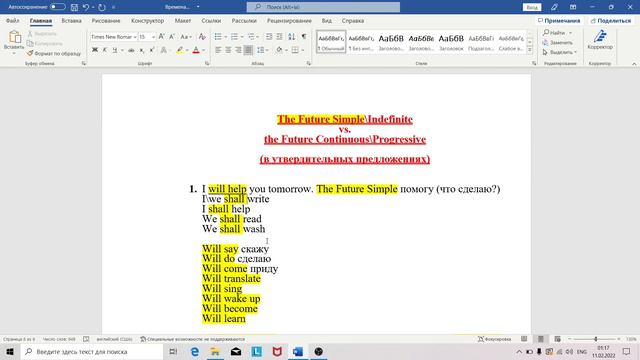Screen dimensions: 640x360
Task: Toggle Show paragraph marks (¶)
Action: click(304, 37)
